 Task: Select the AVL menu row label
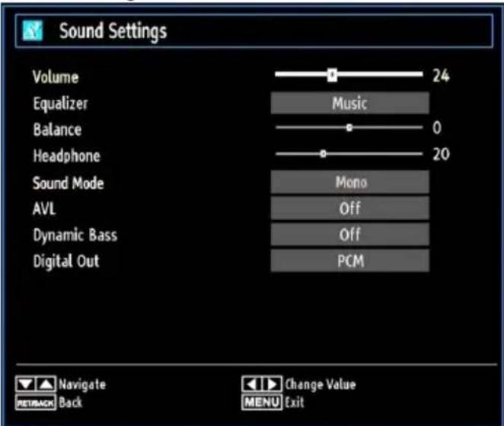pyautogui.click(x=44, y=209)
